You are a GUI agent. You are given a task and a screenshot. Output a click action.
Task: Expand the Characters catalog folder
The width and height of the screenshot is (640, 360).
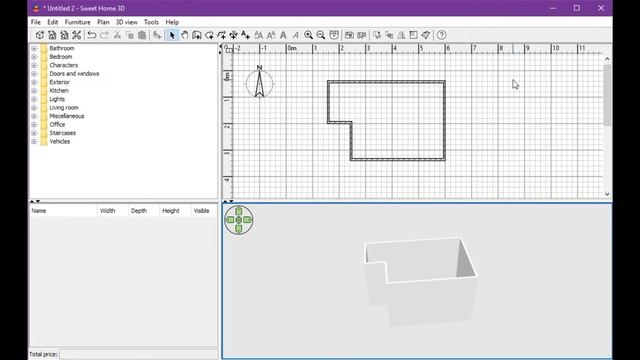click(x=34, y=65)
